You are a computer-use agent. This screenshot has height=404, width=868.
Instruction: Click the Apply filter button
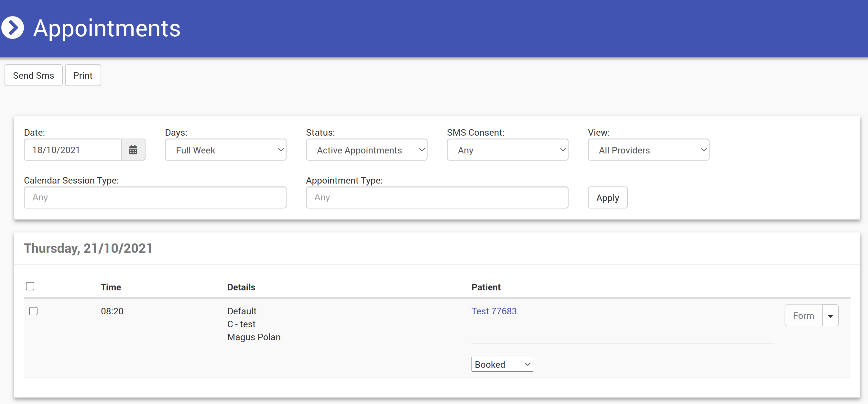click(607, 197)
